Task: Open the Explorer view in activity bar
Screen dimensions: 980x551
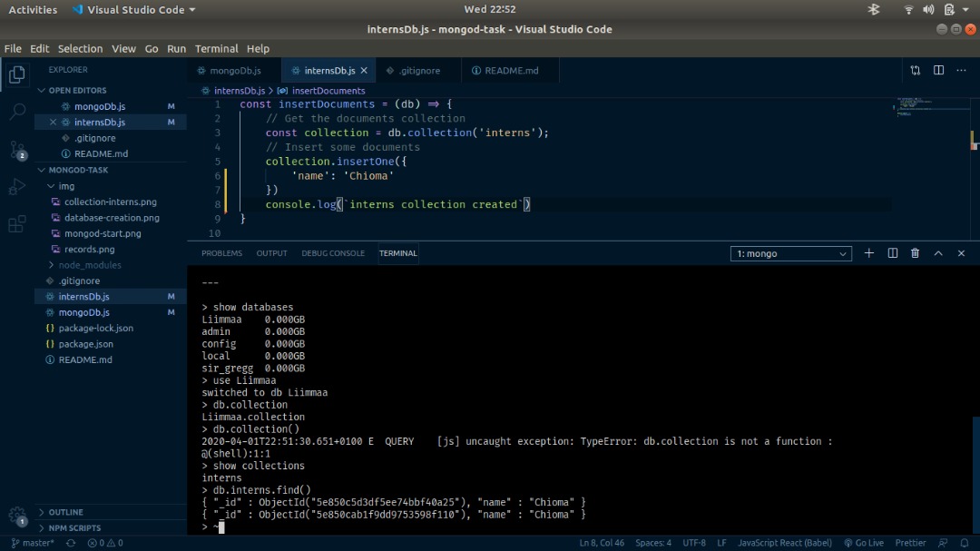Action: click(x=17, y=74)
